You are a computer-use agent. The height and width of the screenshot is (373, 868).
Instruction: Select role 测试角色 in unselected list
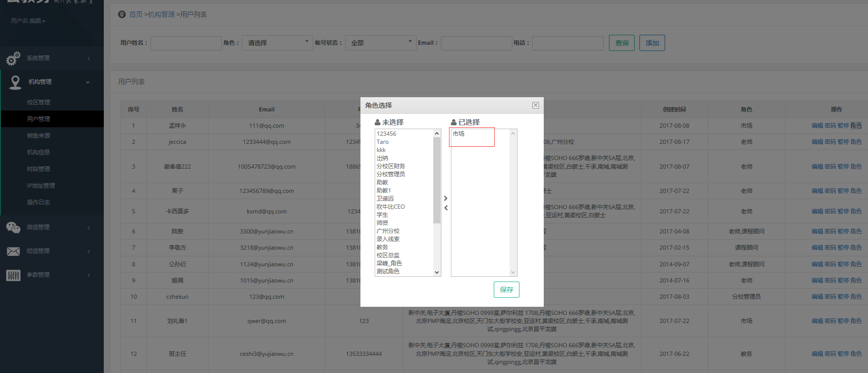click(x=404, y=272)
